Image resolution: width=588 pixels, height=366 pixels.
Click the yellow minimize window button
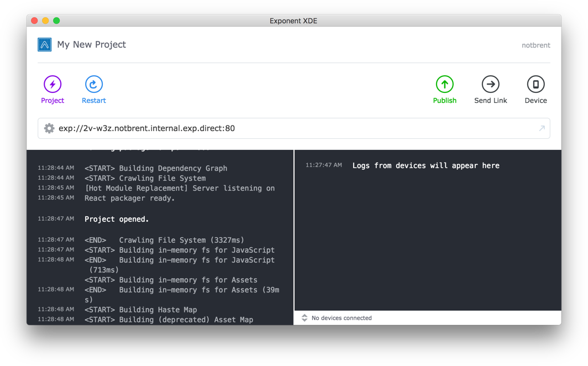pyautogui.click(x=45, y=20)
